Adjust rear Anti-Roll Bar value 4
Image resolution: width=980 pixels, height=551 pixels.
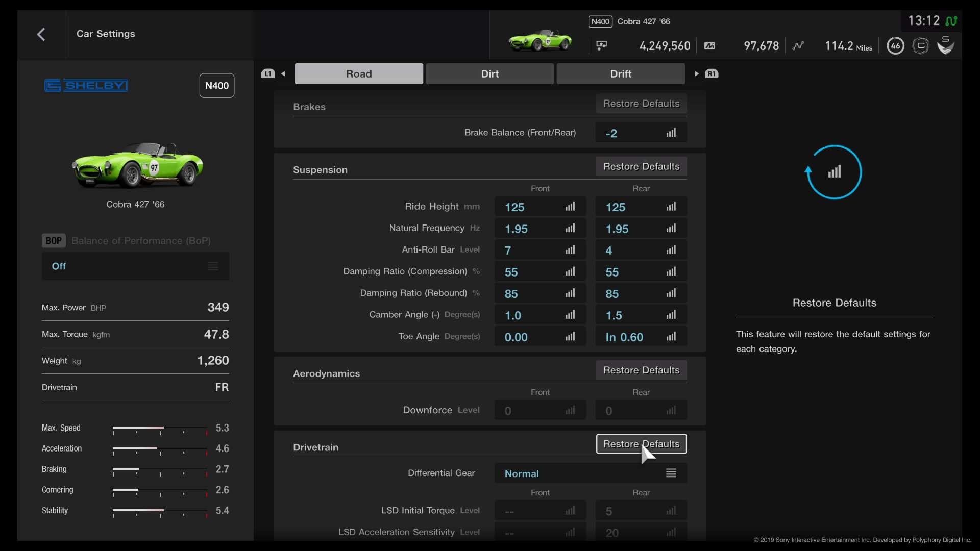click(641, 250)
